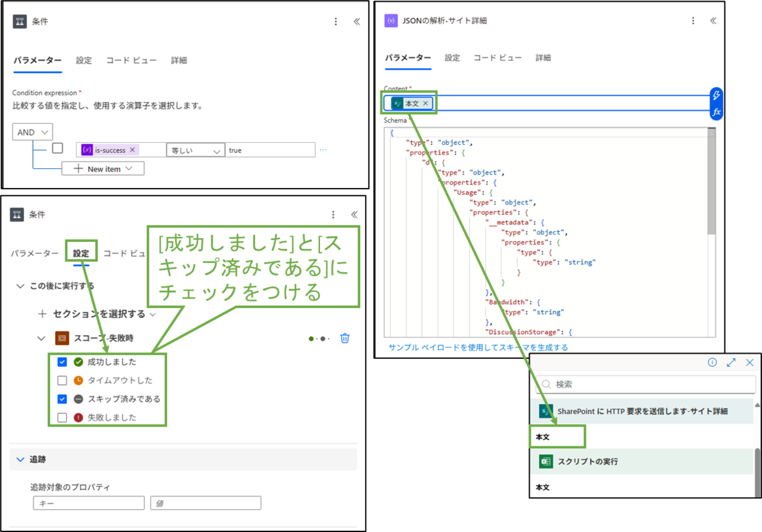Select パラメーター tab in 条件 panel showing 追跡
The height and width of the screenshot is (532, 762).
tap(34, 253)
